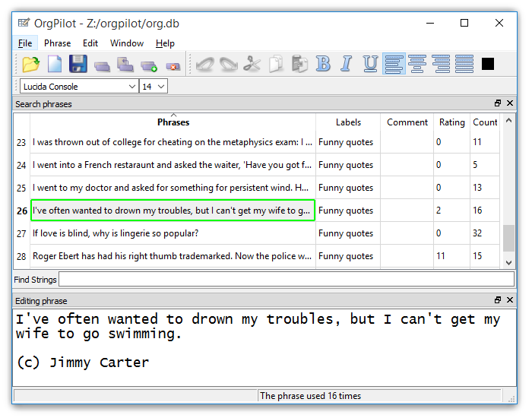Select phrase 'I've often wanted to drown'

[x=173, y=211]
